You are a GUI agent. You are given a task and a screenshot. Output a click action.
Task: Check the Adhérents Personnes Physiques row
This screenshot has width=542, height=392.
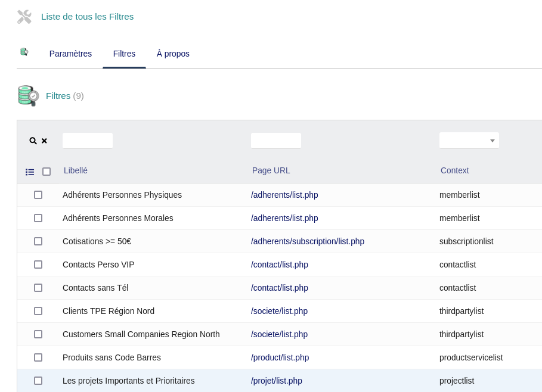tap(38, 195)
